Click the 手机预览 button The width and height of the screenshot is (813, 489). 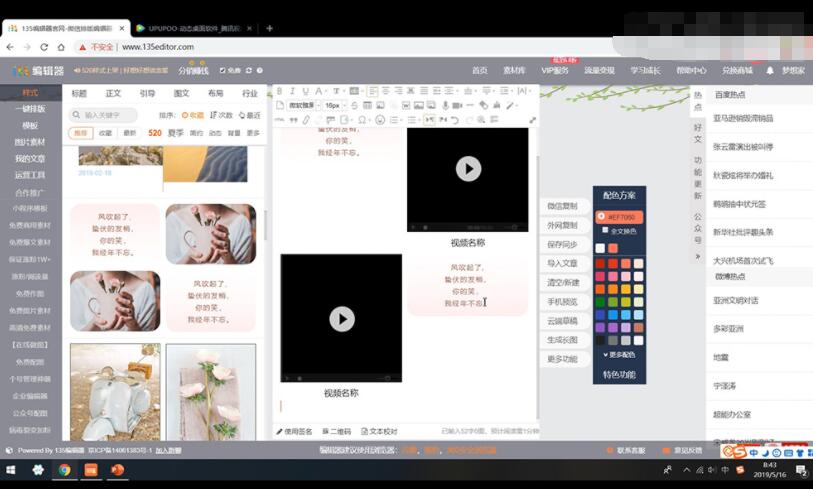[563, 302]
